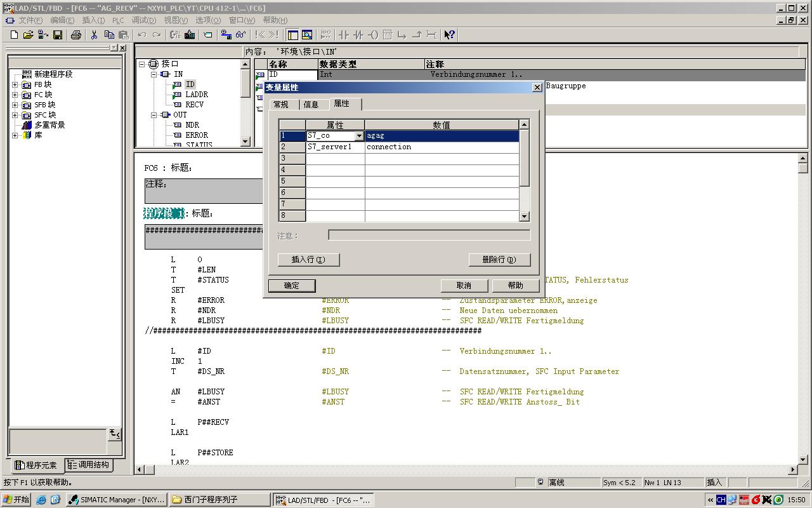Select the 调用结构 bottom tab
The height and width of the screenshot is (508, 812).
(x=88, y=465)
